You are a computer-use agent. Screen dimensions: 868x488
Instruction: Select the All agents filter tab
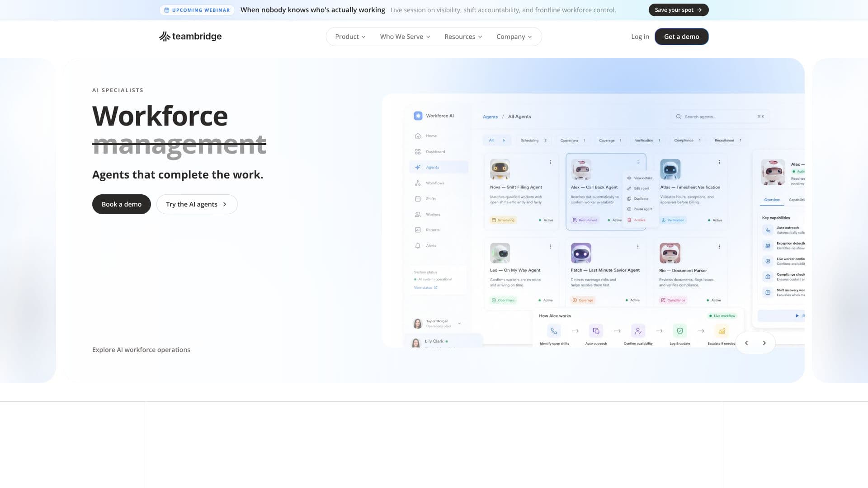[496, 141]
